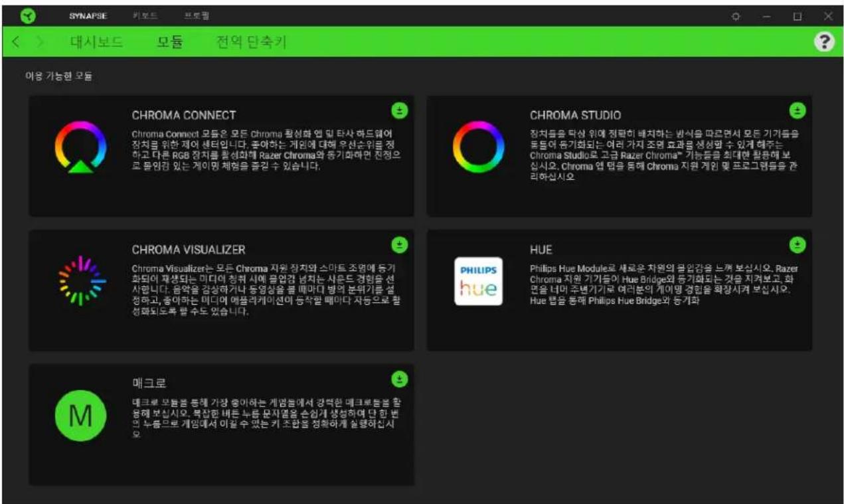Select the CHROMA CONNECT title
This screenshot has height=504, width=844.
(x=184, y=116)
